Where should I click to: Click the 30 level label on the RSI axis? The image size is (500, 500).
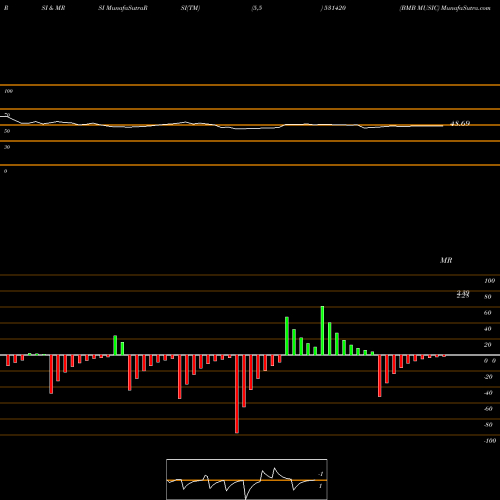[x=7, y=147]
